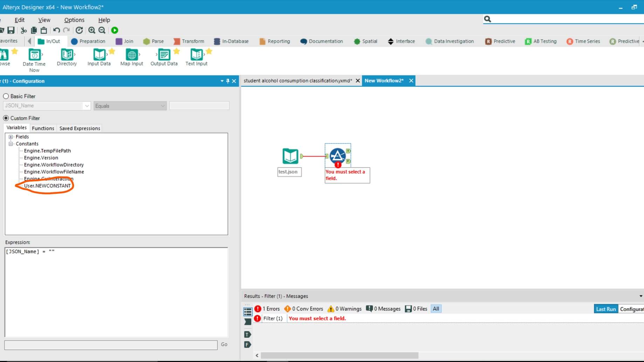Redo the last undone action
Viewport: 644px width, 362px height.
tap(67, 30)
